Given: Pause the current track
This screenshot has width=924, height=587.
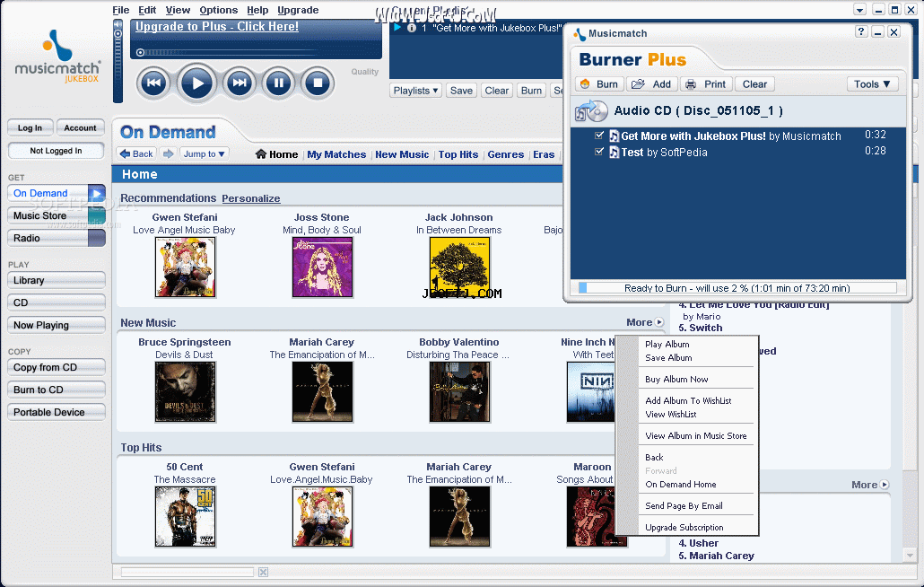Looking at the screenshot, I should [x=278, y=83].
